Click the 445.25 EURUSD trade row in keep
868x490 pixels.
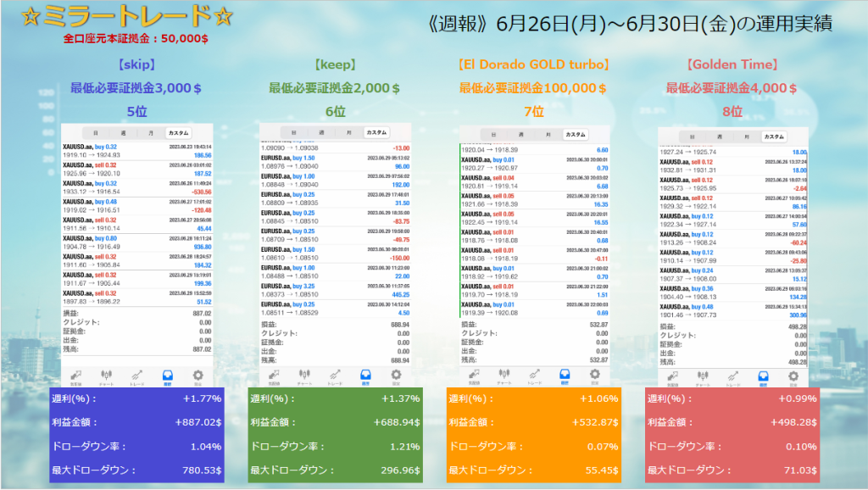point(336,291)
